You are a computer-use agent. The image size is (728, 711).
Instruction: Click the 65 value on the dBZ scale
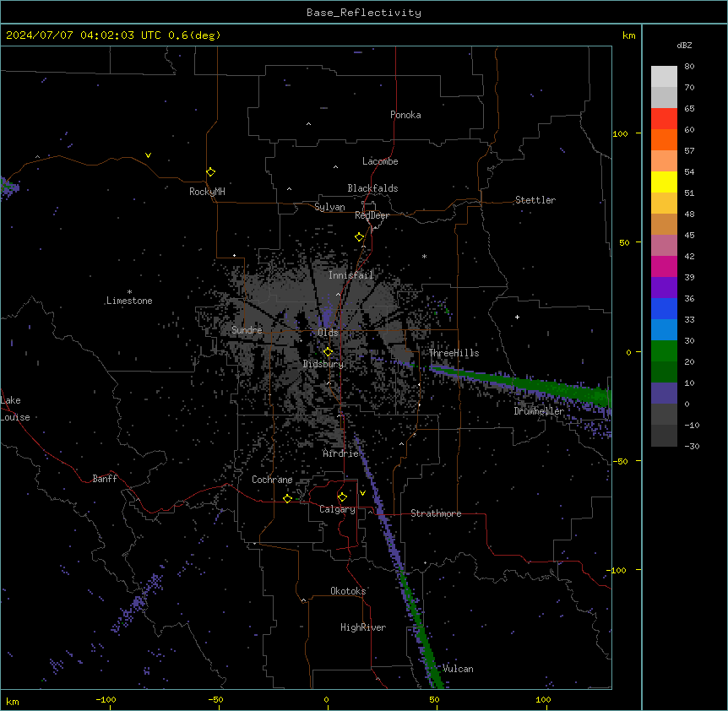689,108
